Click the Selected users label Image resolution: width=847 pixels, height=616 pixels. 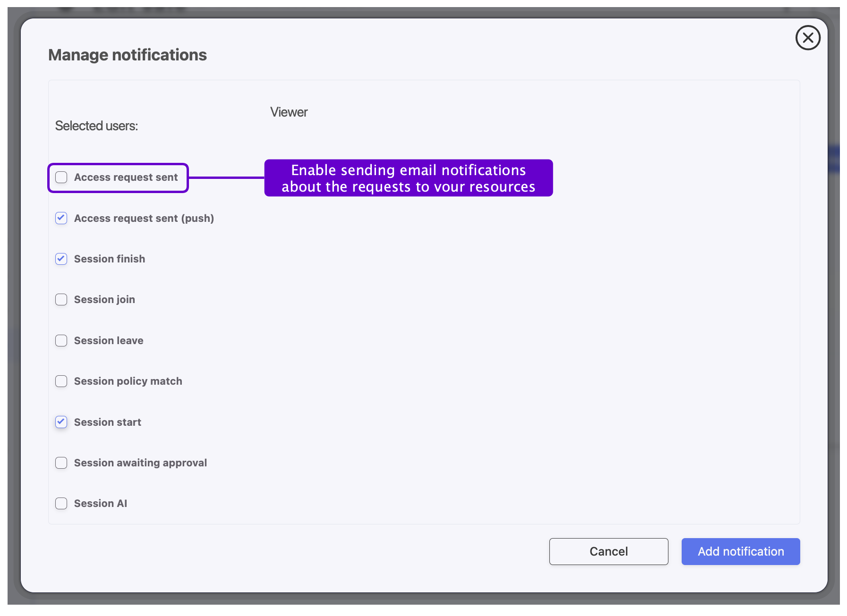pyautogui.click(x=97, y=126)
